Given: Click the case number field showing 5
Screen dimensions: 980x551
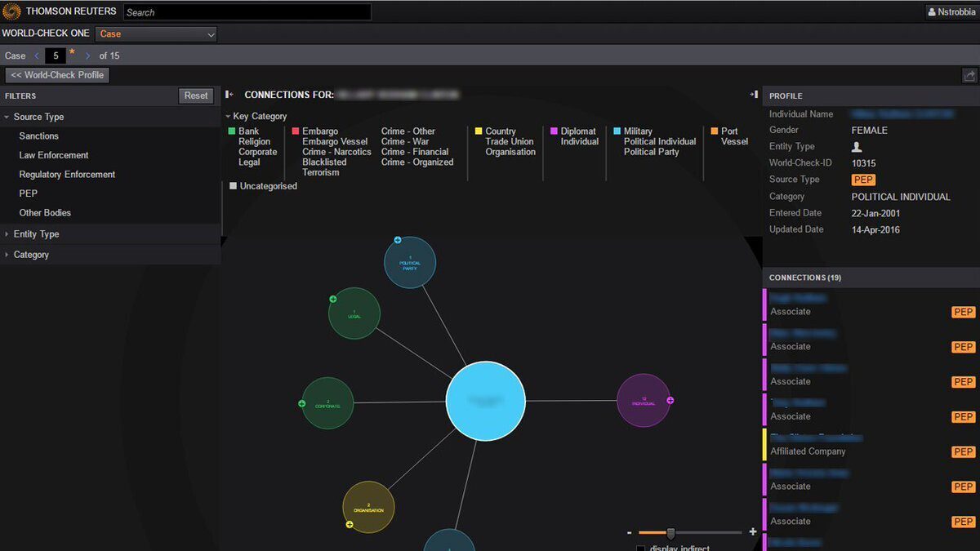Looking at the screenshot, I should pos(56,56).
